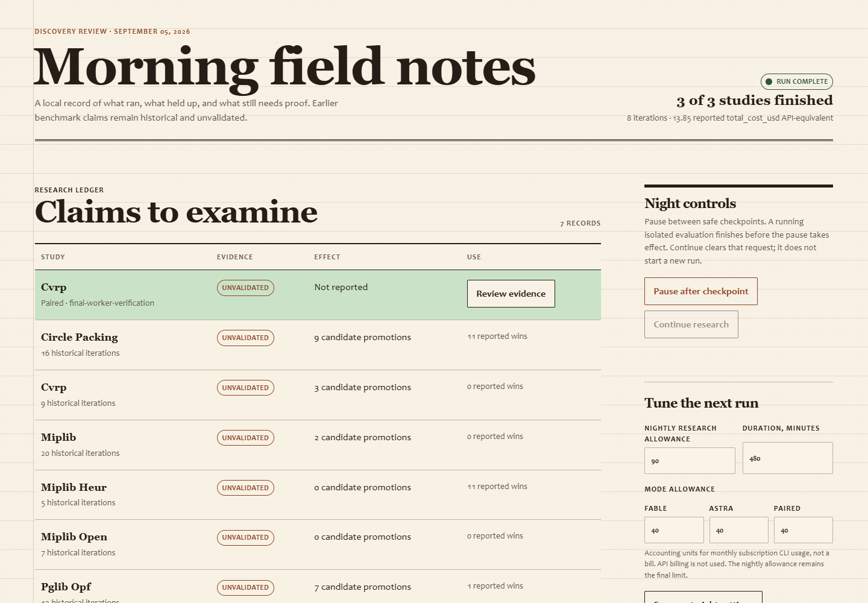The image size is (868, 603).
Task: Click the "Tune the next run" heading
Action: point(702,403)
